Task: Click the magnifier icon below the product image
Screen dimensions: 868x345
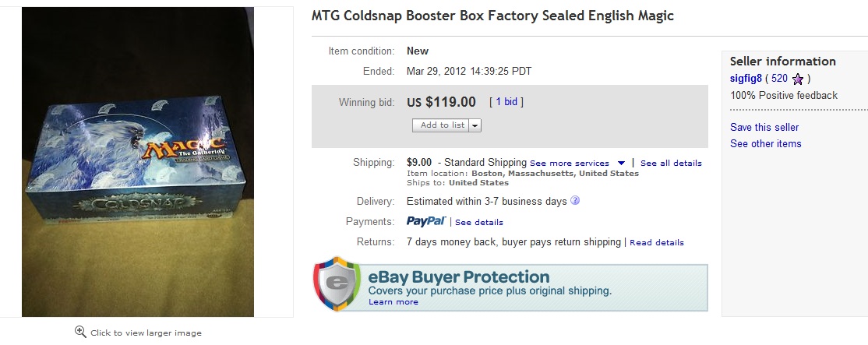Action: [x=80, y=332]
